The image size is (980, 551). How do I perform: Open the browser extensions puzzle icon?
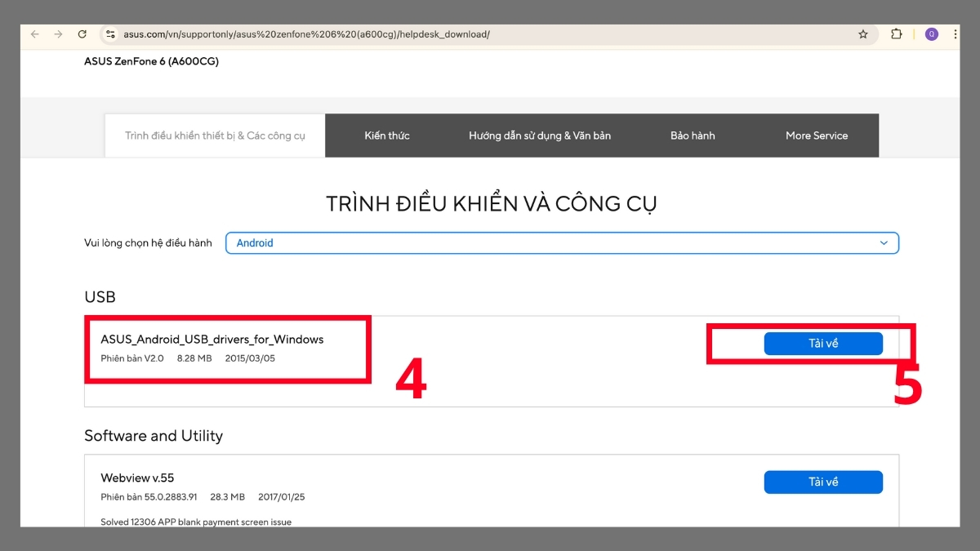tap(897, 34)
